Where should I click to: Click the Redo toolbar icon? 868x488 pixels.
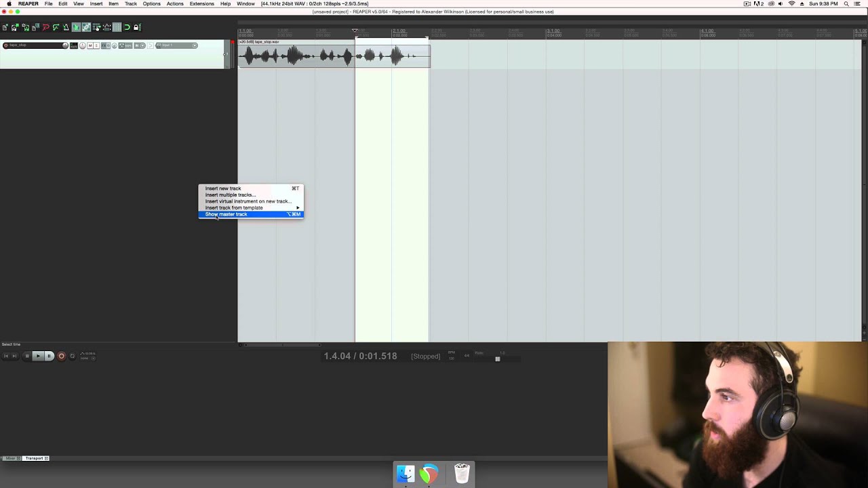(x=56, y=27)
